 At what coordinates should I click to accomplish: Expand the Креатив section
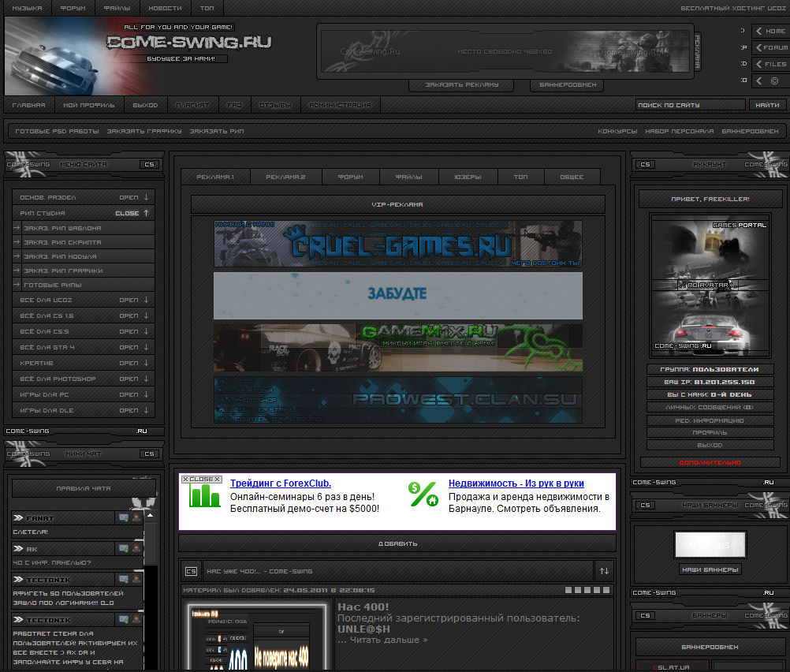pyautogui.click(x=84, y=363)
